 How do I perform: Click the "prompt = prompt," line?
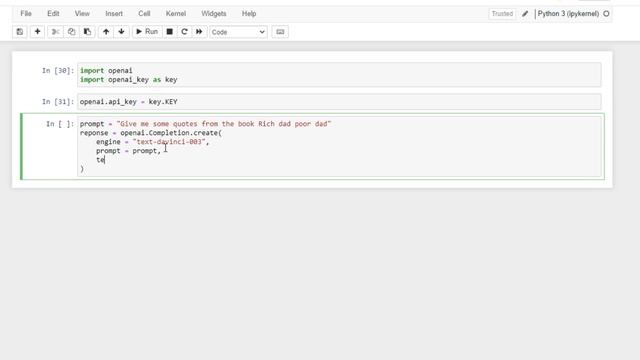coord(129,151)
